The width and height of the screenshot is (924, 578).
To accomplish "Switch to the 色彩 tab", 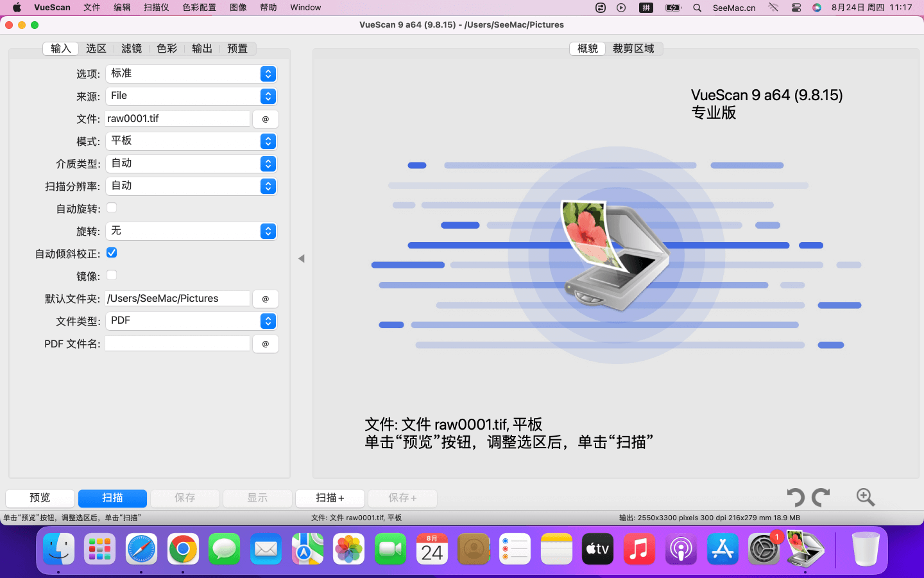I will point(167,49).
